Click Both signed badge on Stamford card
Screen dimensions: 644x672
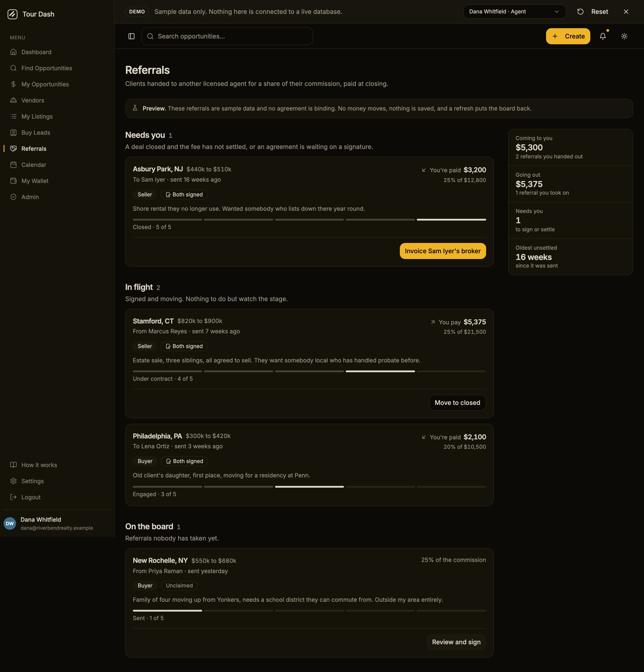tap(184, 346)
